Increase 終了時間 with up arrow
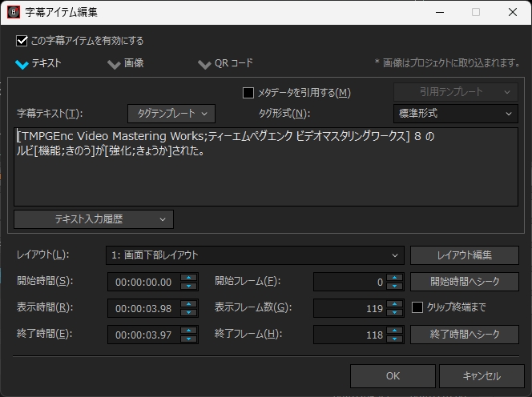This screenshot has height=397, width=532. click(188, 331)
